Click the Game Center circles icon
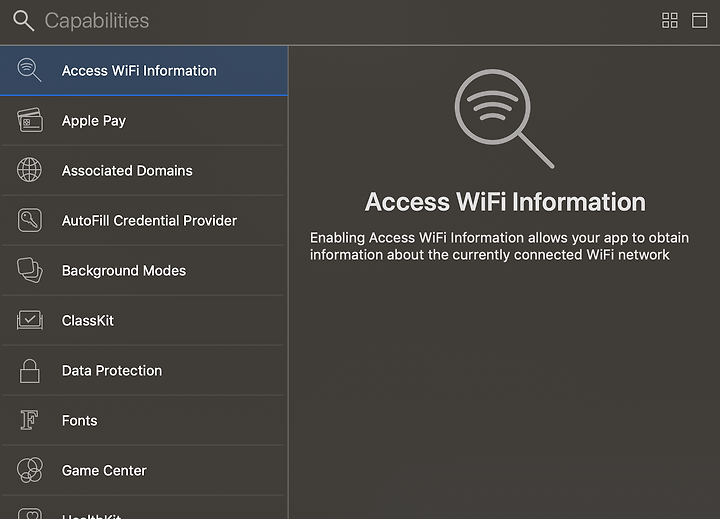The height and width of the screenshot is (519, 720). click(x=30, y=470)
